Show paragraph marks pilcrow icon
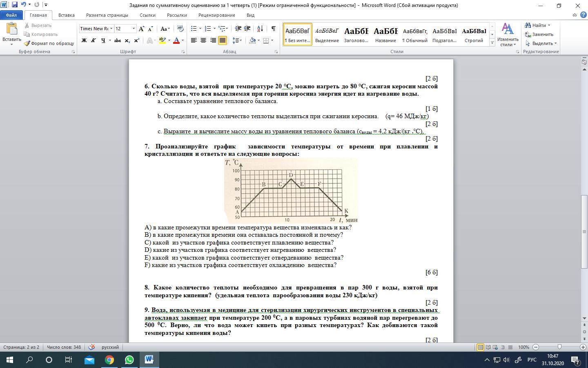 (273, 29)
